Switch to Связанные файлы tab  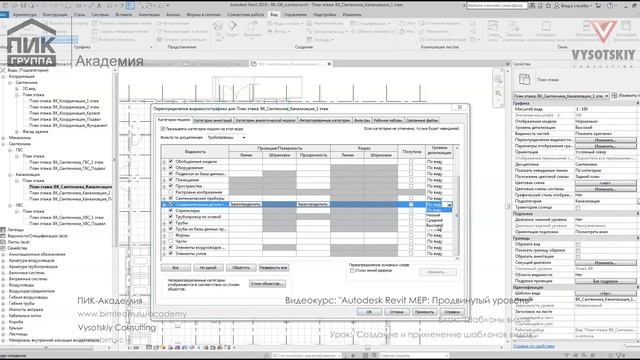point(422,120)
